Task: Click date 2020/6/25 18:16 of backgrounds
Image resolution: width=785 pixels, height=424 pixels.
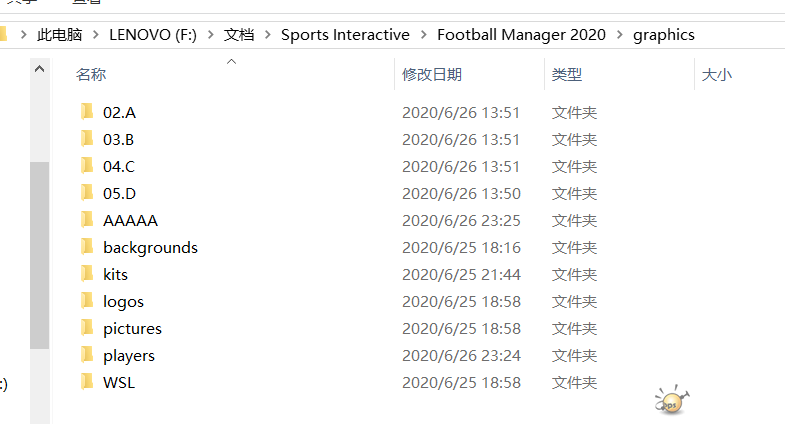Action: 461,248
